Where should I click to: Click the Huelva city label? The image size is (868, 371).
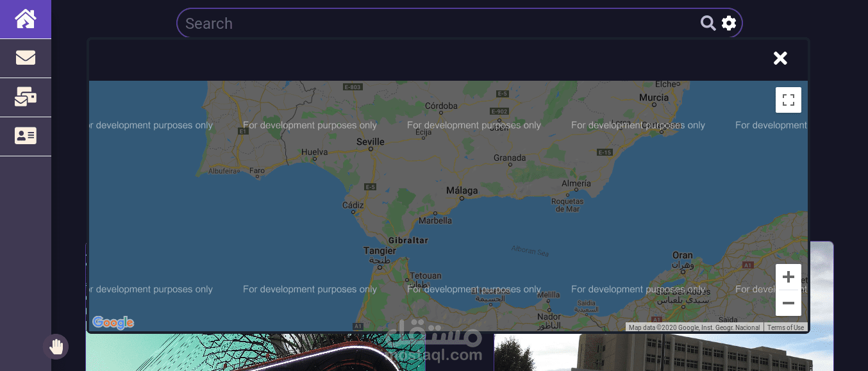pos(315,152)
